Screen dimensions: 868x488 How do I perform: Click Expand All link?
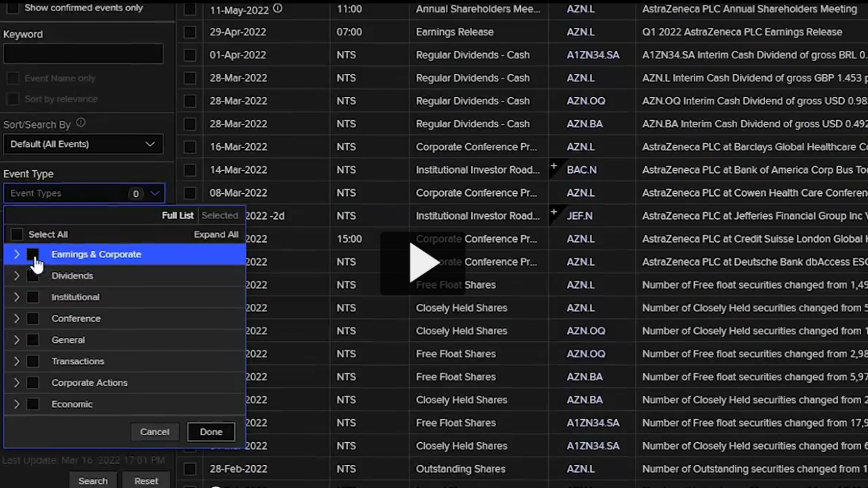pos(216,235)
